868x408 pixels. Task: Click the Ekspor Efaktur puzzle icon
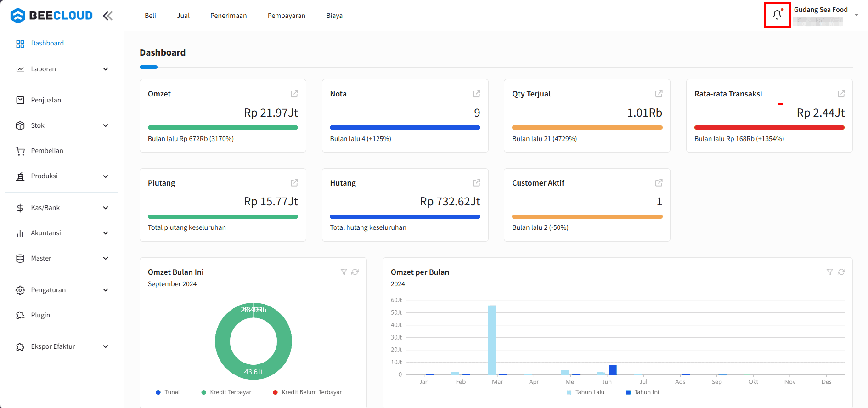(20, 347)
